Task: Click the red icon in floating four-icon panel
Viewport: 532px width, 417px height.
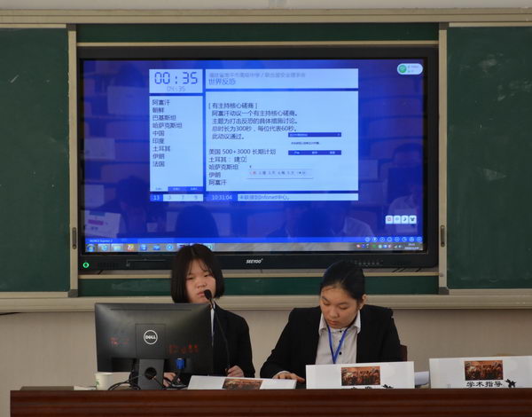Action: click(x=389, y=220)
